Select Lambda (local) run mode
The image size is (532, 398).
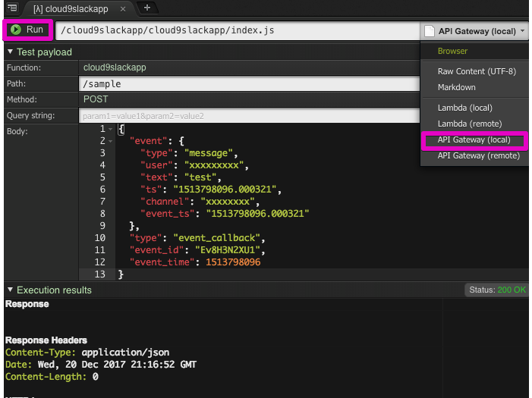coord(464,108)
